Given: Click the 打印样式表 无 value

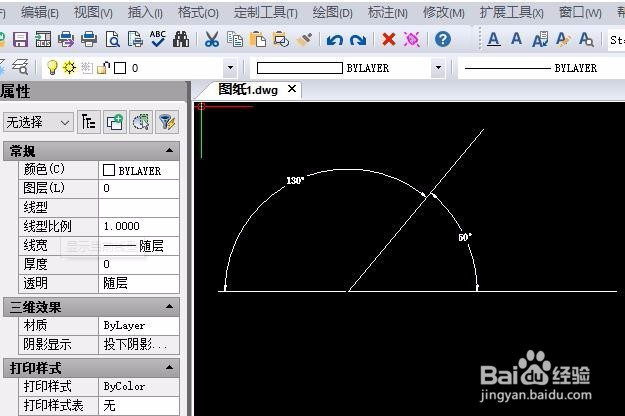Looking at the screenshot, I should tap(139, 406).
